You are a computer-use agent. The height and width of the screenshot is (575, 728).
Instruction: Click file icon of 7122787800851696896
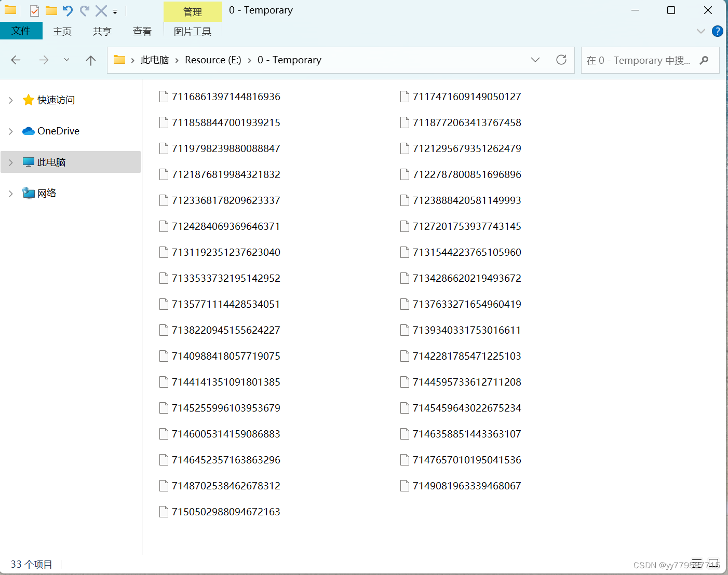click(x=405, y=174)
